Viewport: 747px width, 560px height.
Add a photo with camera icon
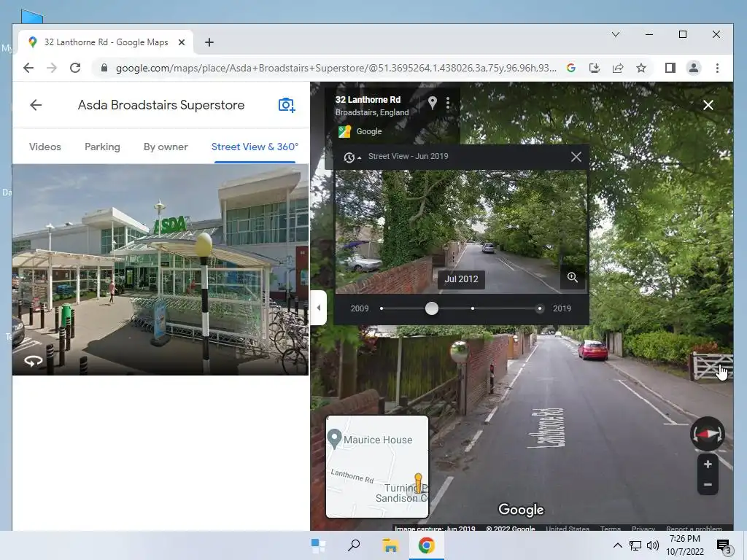286,105
